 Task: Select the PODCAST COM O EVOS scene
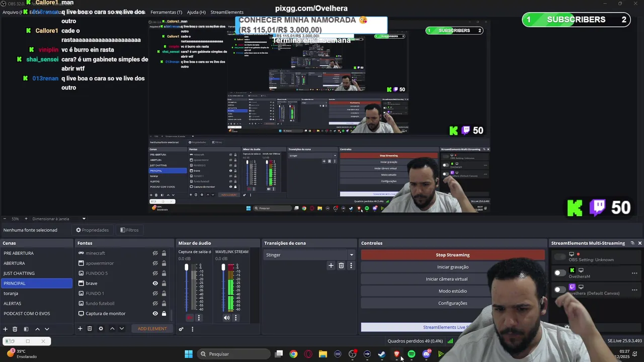(x=37, y=313)
